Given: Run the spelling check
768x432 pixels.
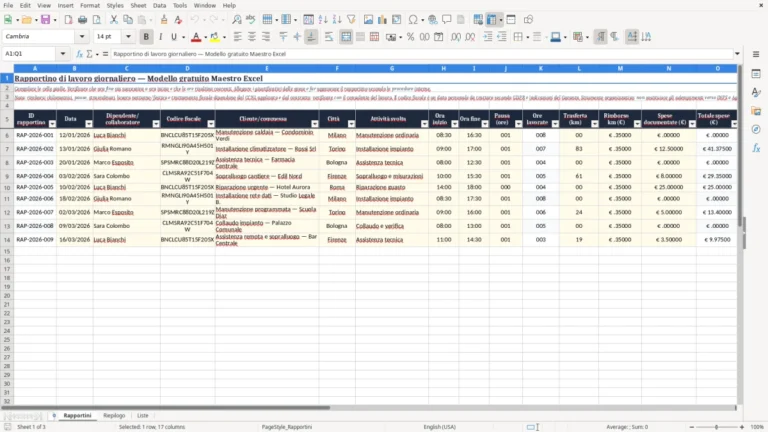Looking at the screenshot, I should 251,20.
